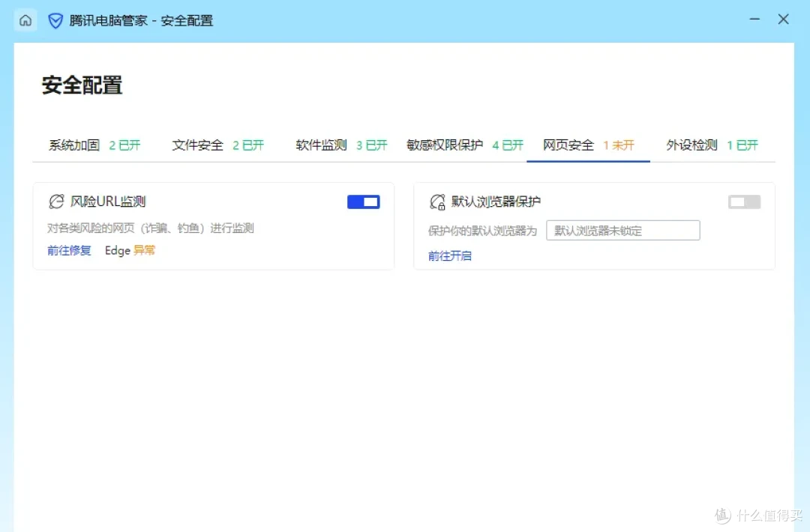810x532 pixels.
Task: Switch to the 文件安全 tab
Action: click(217, 145)
